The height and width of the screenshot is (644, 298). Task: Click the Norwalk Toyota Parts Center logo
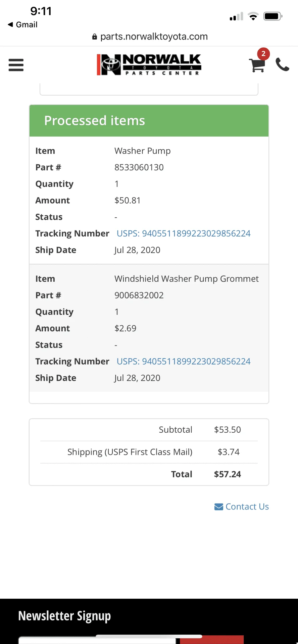point(149,64)
